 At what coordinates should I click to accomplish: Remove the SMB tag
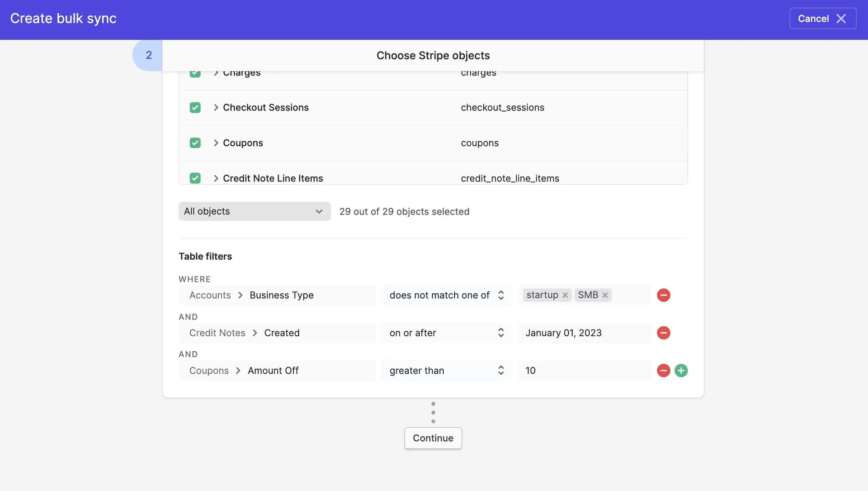click(x=605, y=295)
